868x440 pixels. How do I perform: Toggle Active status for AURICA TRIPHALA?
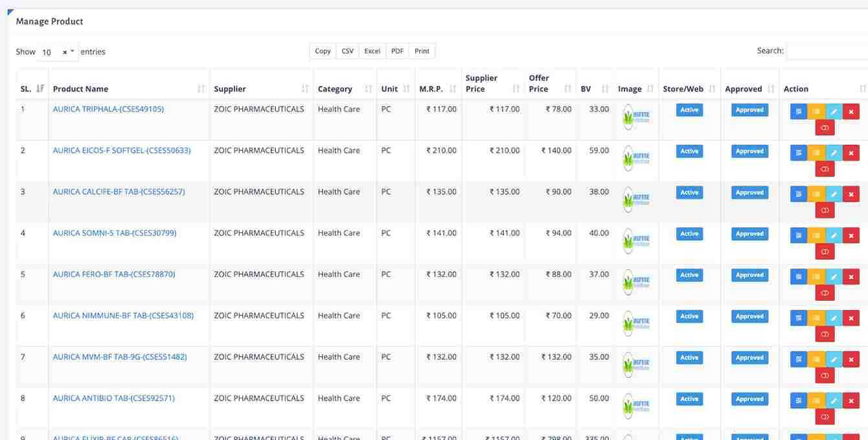point(689,108)
